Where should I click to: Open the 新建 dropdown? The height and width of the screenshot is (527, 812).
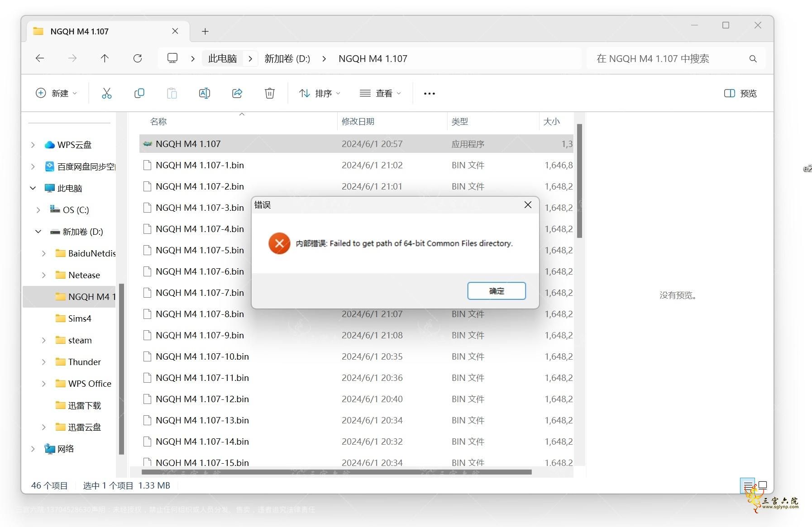tap(56, 93)
